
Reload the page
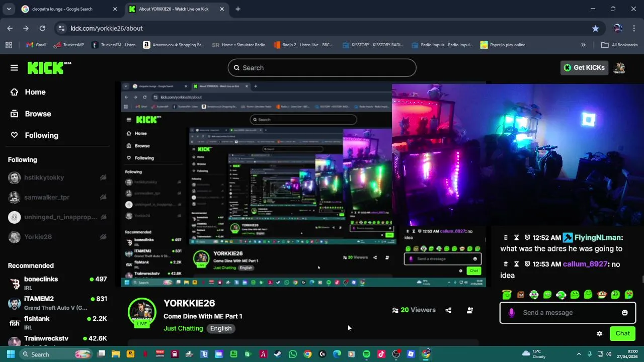click(x=42, y=28)
